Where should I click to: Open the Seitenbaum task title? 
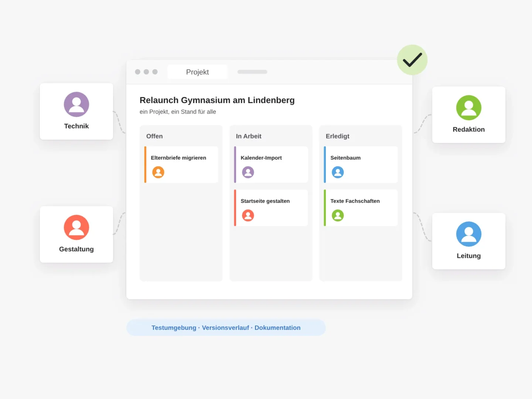coord(345,158)
